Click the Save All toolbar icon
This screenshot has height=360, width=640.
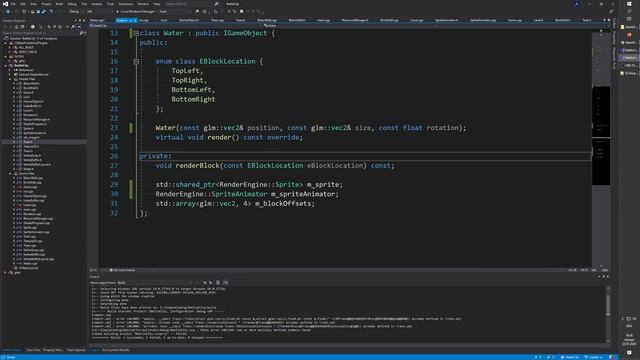[x=44, y=11]
